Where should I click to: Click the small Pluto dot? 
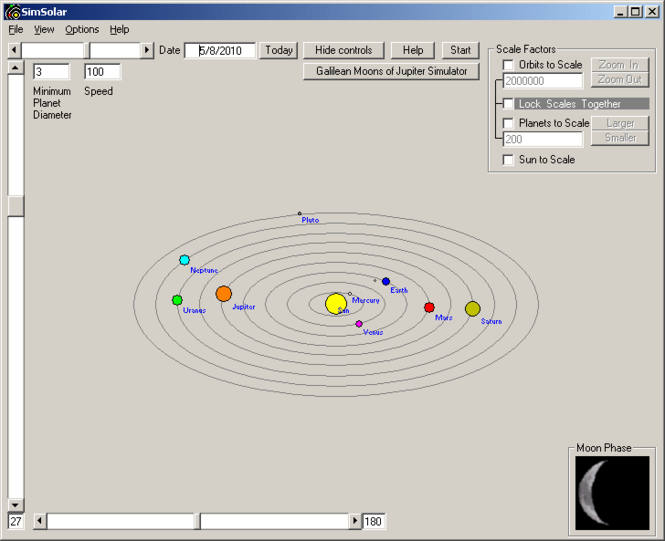[x=299, y=214]
